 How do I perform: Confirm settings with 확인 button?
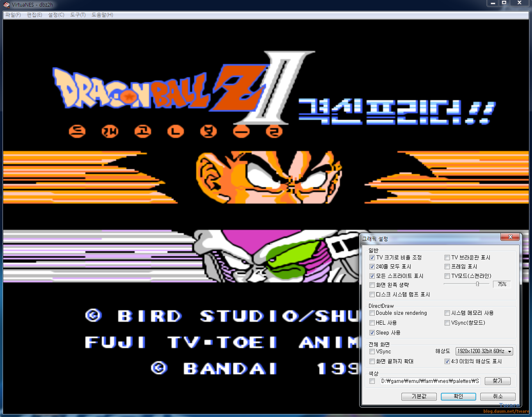pyautogui.click(x=459, y=396)
